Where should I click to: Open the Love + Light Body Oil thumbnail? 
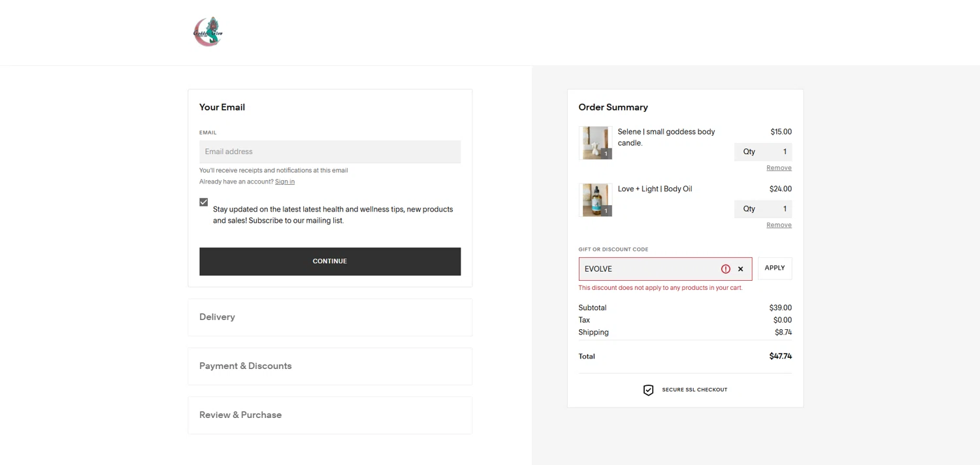(x=595, y=200)
